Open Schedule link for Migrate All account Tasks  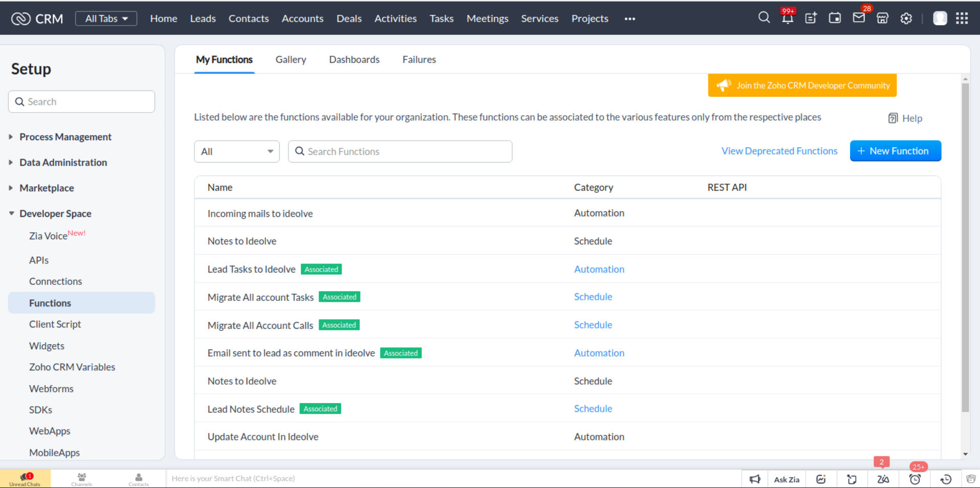coord(593,297)
